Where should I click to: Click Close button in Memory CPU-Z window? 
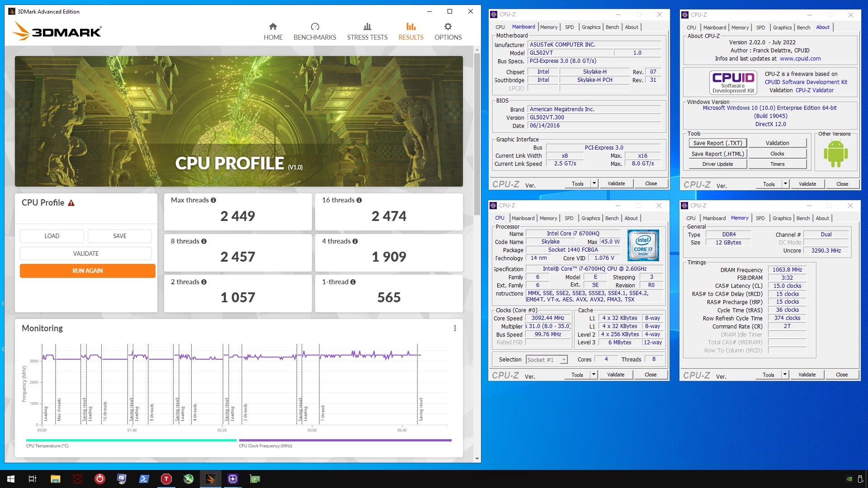pos(841,375)
